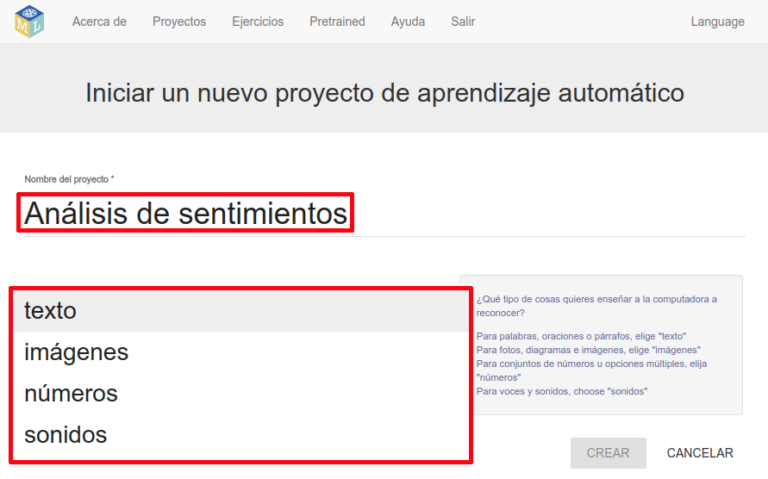768x479 pixels.
Task: Pick "números" from the type list
Action: click(x=240, y=394)
